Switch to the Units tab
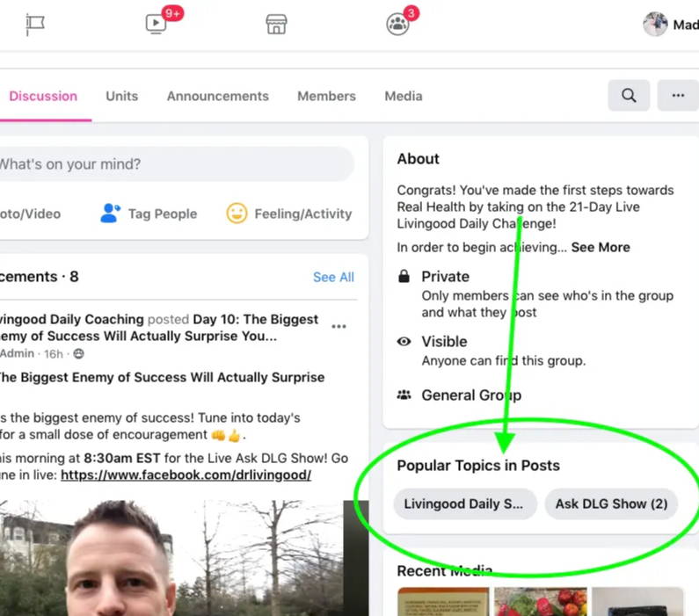Screen dimensions: 699x616 coord(121,96)
